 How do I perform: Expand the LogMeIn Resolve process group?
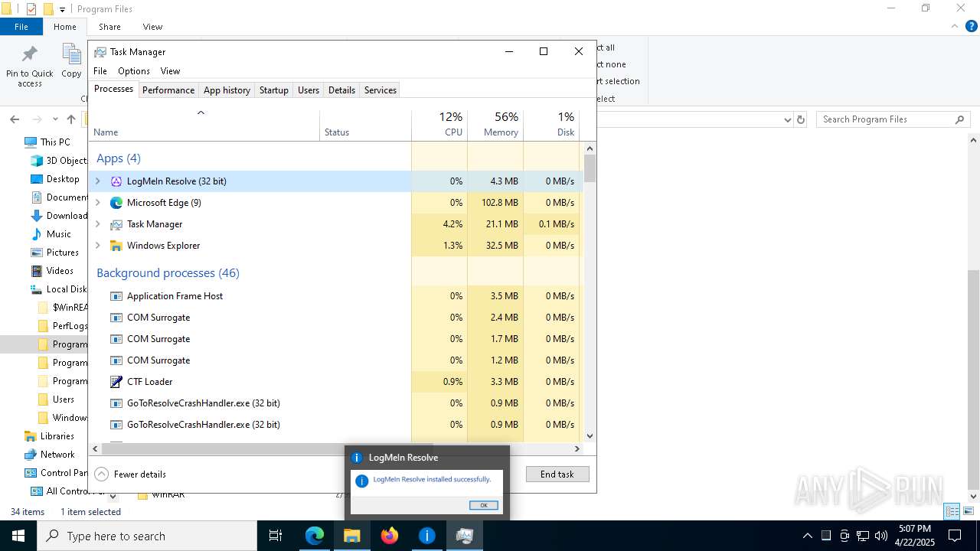point(97,181)
